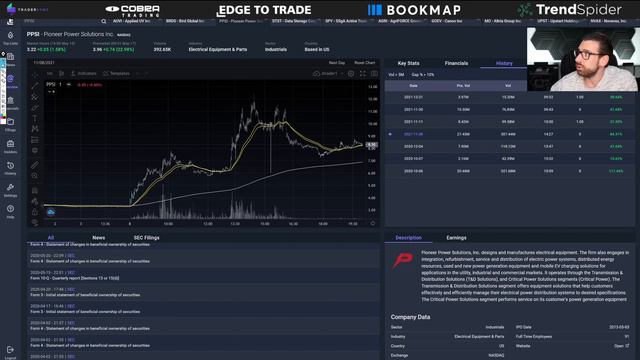Image resolution: width=640 pixels, height=360 pixels.
Task: Open the SEC link on the Form 10-Q filing
Action: point(71,273)
